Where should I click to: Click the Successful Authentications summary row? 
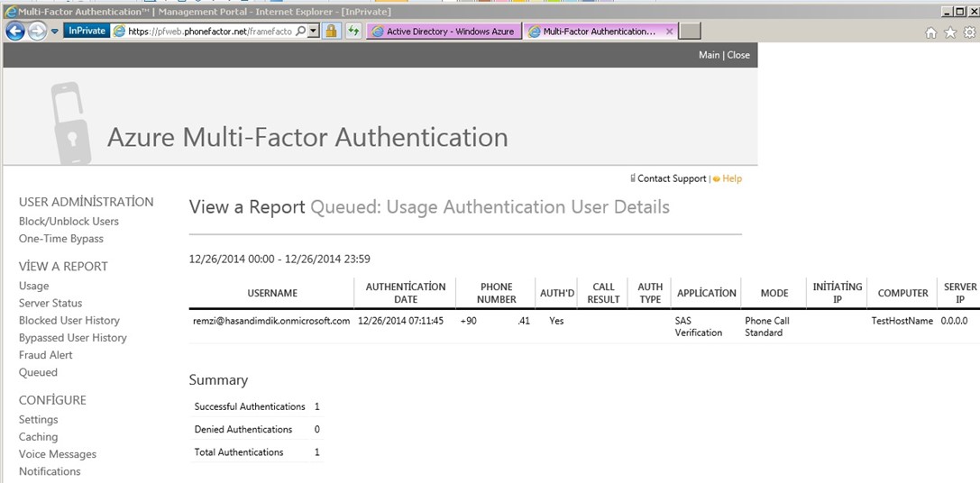256,406
